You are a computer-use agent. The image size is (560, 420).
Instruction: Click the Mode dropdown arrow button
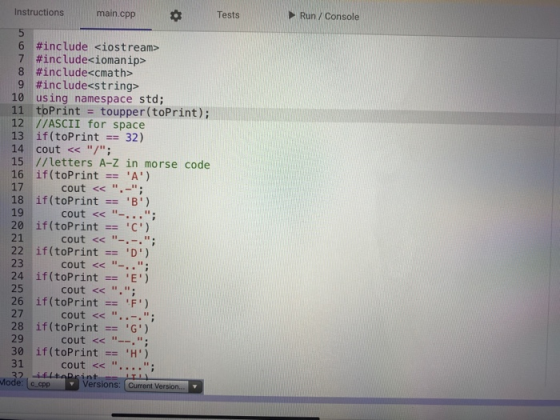pos(72,384)
